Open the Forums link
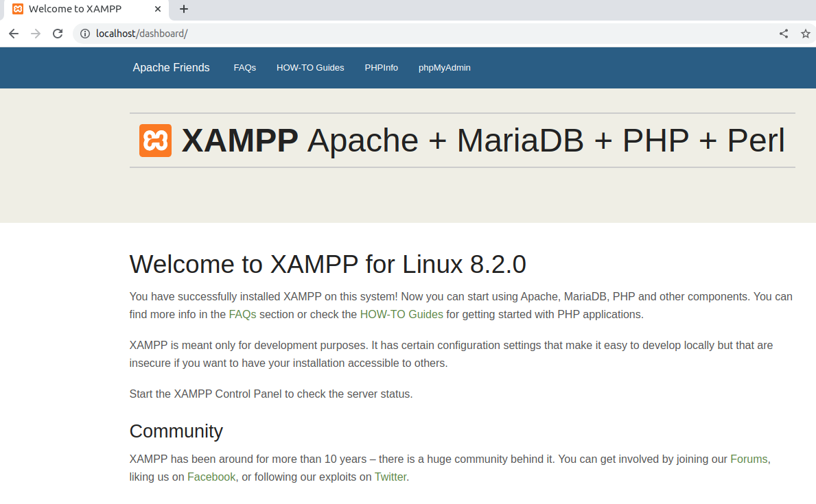The height and width of the screenshot is (504, 816). coord(749,459)
